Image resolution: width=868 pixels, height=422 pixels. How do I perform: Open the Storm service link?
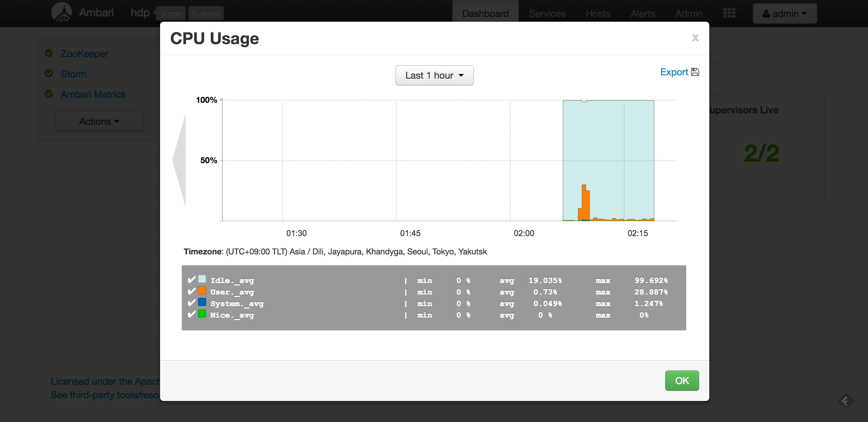(74, 74)
